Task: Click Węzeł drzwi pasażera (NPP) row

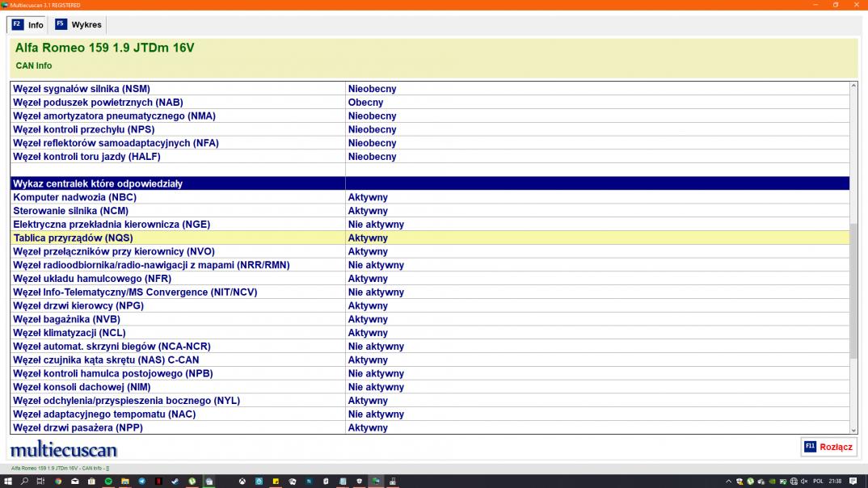Action: pyautogui.click(x=430, y=427)
